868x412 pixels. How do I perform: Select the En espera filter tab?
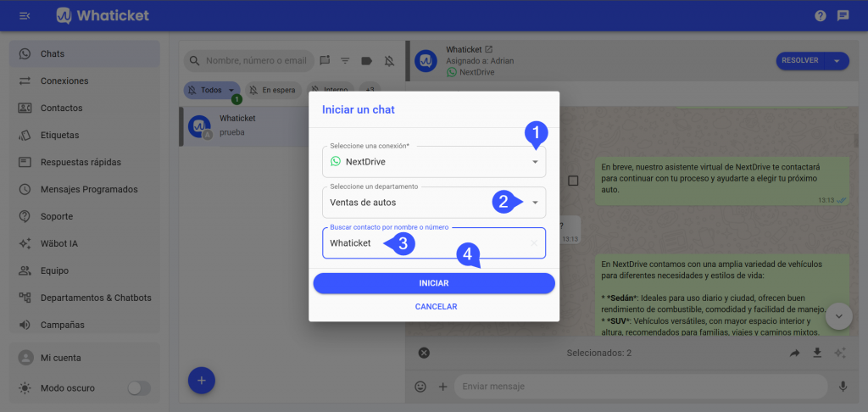pyautogui.click(x=274, y=90)
